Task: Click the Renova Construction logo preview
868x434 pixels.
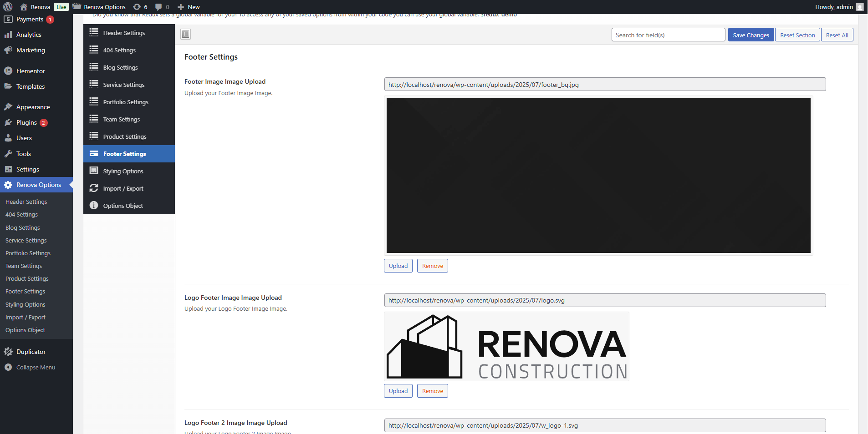Action: [x=506, y=347]
